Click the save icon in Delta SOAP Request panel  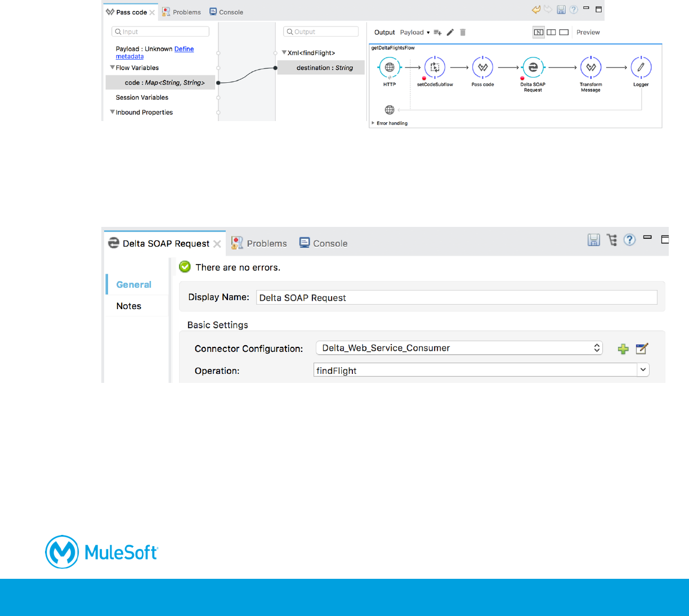(594, 240)
